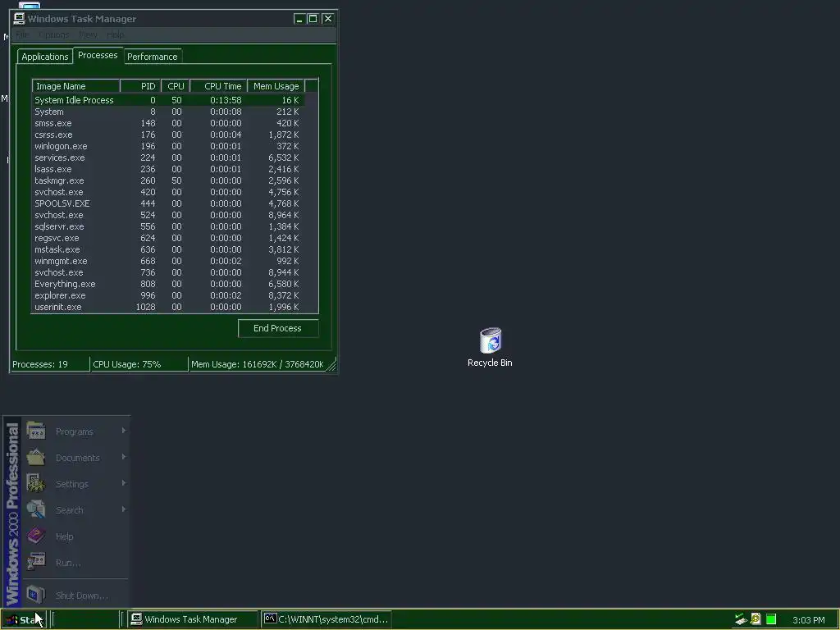Select the System process with PID 8
The image size is (840, 630).
(x=168, y=112)
